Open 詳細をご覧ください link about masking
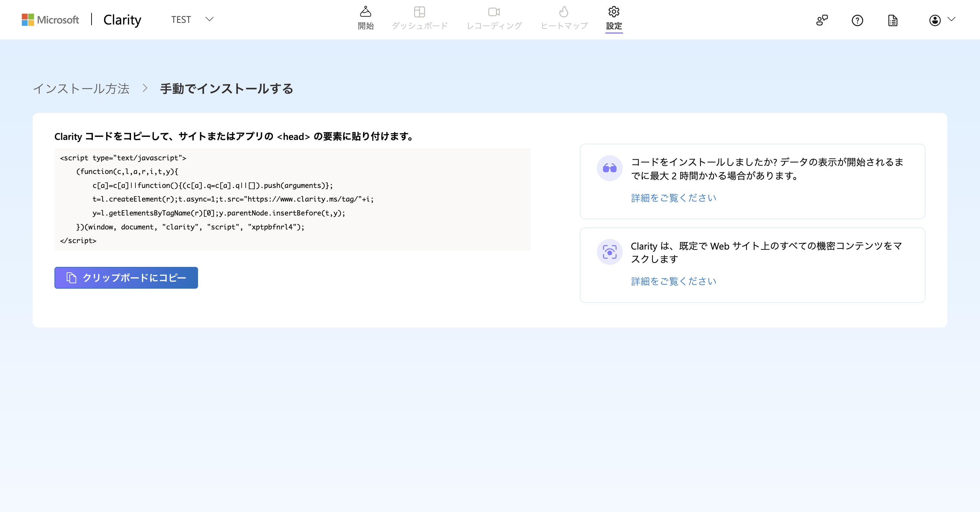This screenshot has height=512, width=980. pos(673,281)
